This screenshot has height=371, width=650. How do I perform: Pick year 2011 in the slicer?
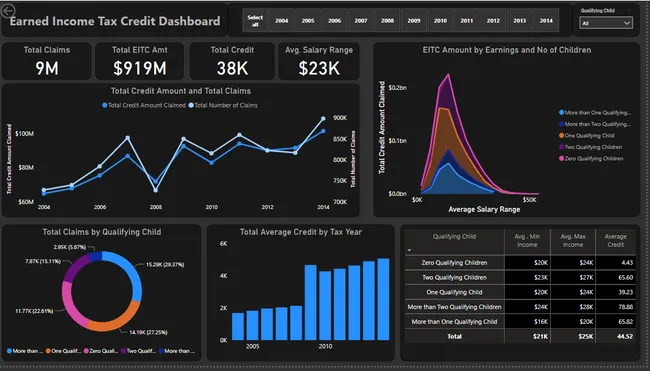click(467, 20)
